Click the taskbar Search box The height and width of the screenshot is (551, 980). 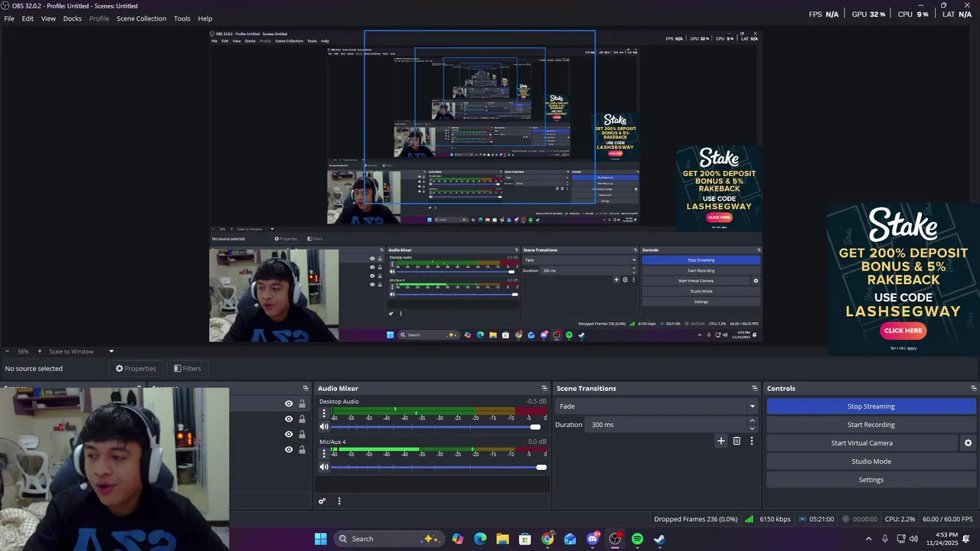point(388,539)
